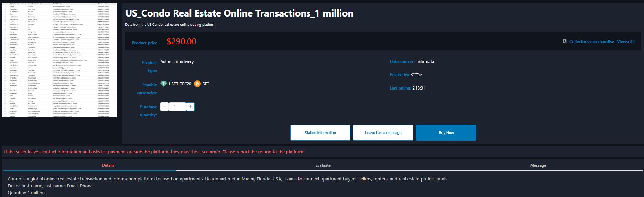Click the Data source: Public data text
Viewport: 644px width, 197px height.
[412, 62]
